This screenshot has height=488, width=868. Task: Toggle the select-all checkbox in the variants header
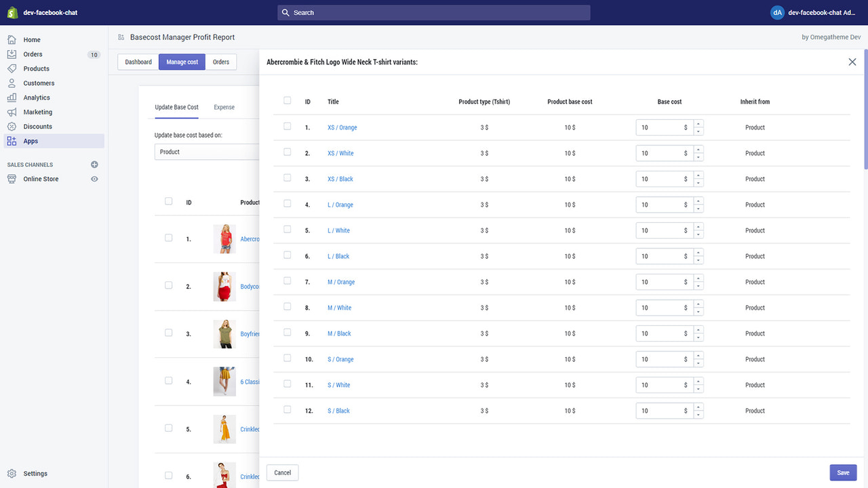pos(287,99)
